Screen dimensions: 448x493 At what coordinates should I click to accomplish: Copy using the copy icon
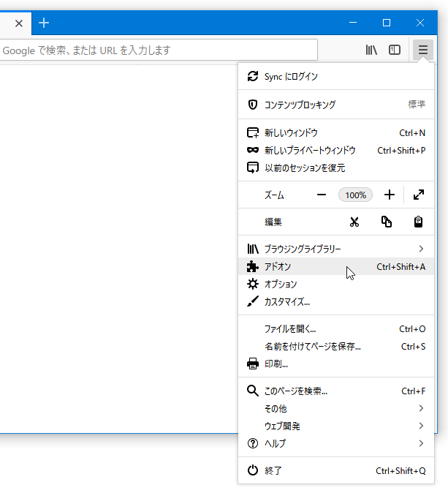[387, 222]
